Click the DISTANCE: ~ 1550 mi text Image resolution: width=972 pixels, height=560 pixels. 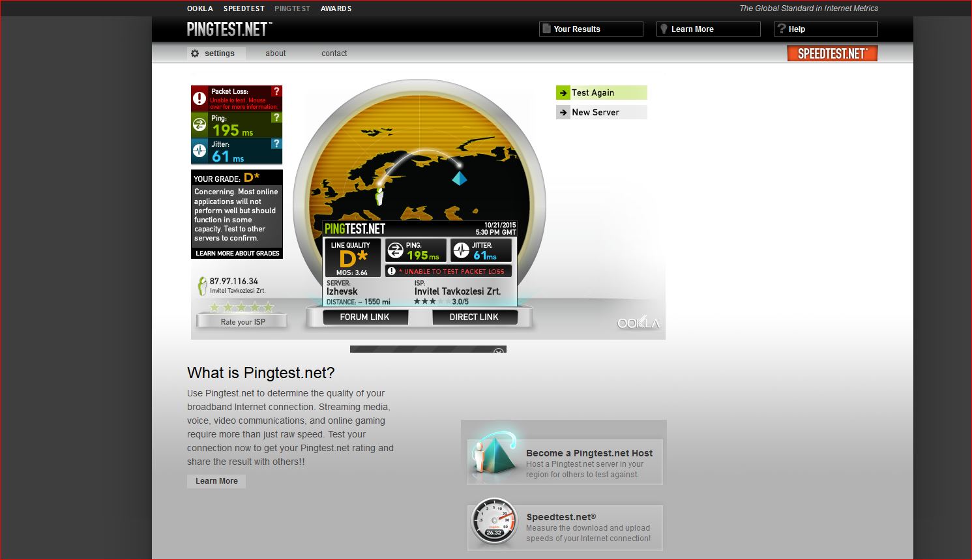(359, 302)
